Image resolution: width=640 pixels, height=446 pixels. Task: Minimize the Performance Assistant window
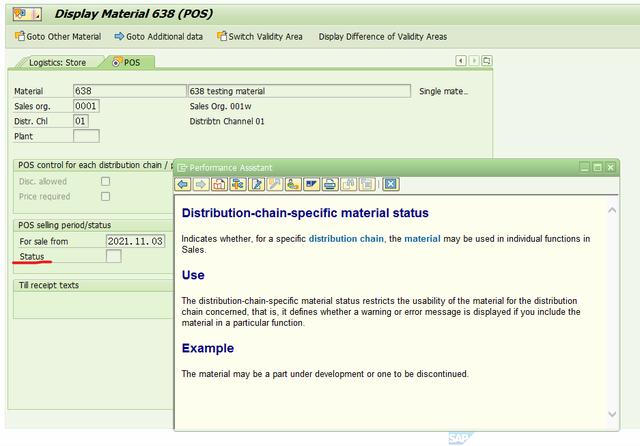[584, 167]
